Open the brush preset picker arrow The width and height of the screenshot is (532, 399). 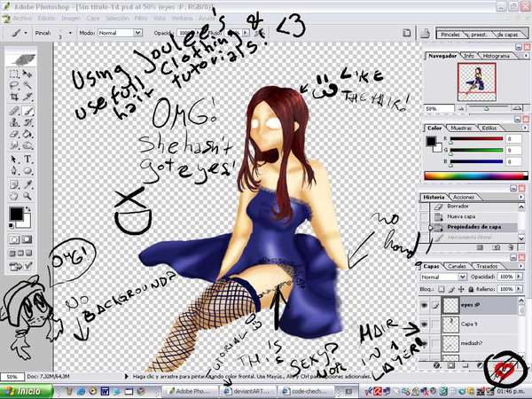click(x=70, y=33)
